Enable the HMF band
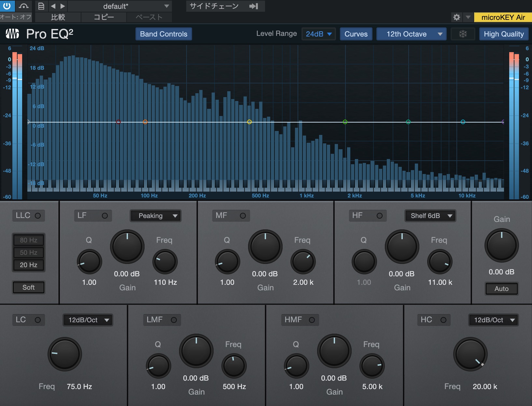The image size is (532, 406). pos(312,320)
